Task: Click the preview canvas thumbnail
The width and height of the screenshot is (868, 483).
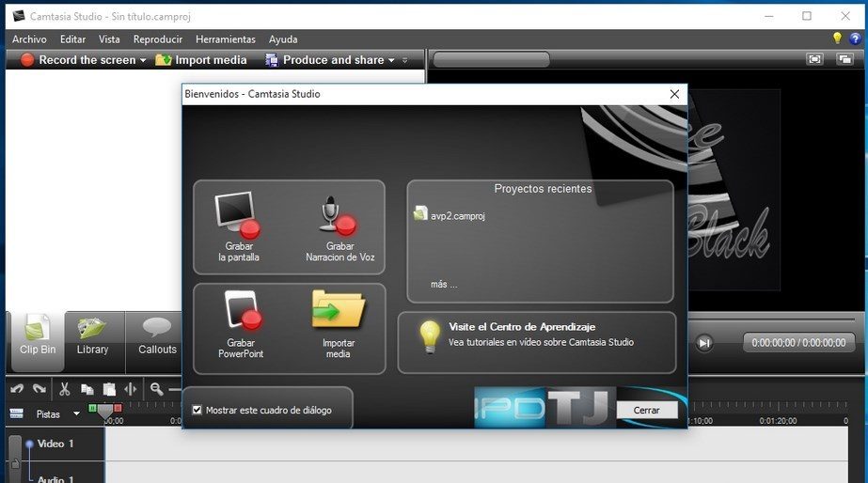Action: [x=734, y=190]
